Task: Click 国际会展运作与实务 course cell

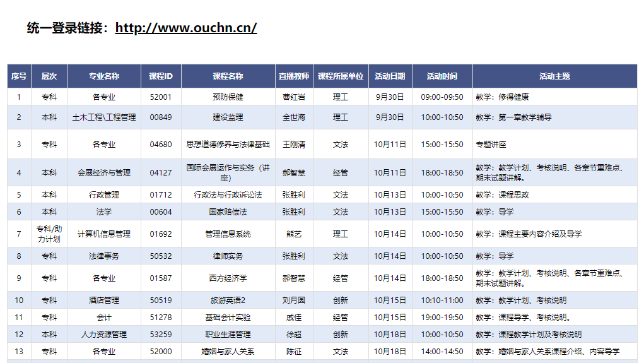Action: tap(228, 172)
